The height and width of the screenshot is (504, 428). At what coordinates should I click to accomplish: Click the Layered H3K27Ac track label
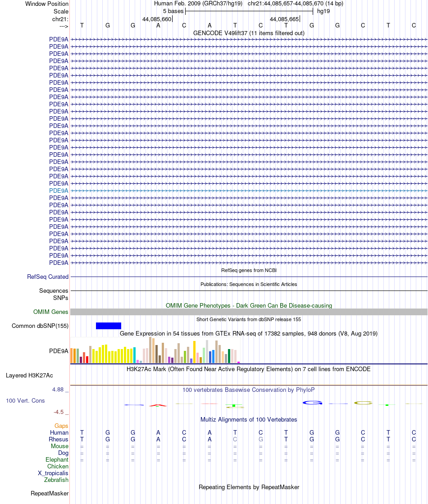[29, 376]
